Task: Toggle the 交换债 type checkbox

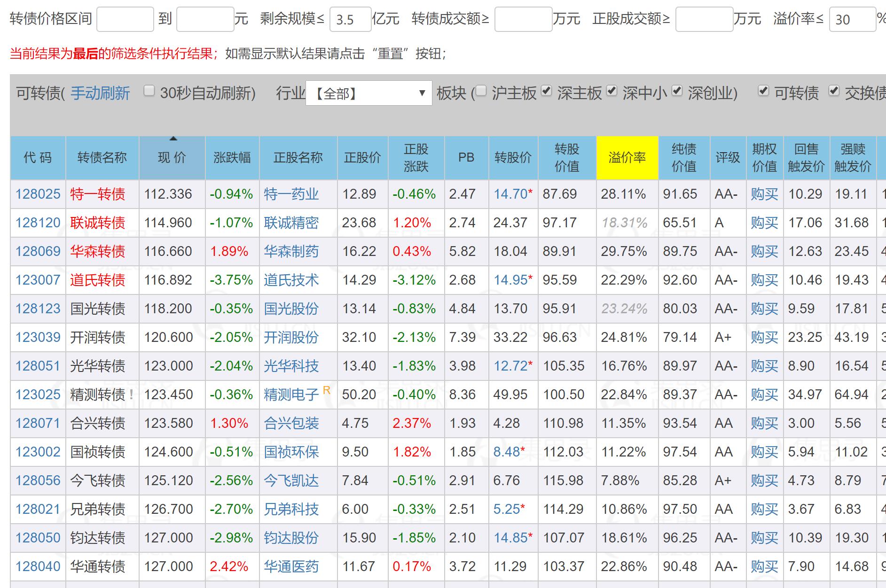Action: pos(834,91)
